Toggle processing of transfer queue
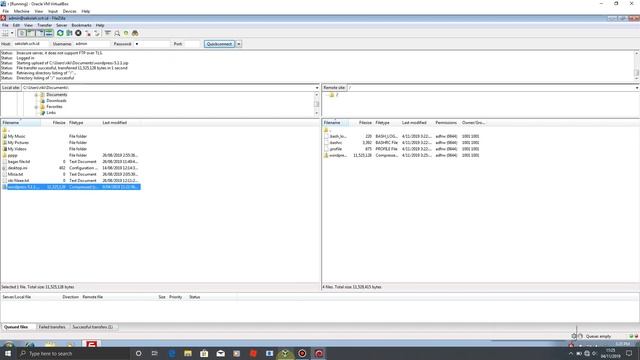The image size is (640, 360). 69,33
